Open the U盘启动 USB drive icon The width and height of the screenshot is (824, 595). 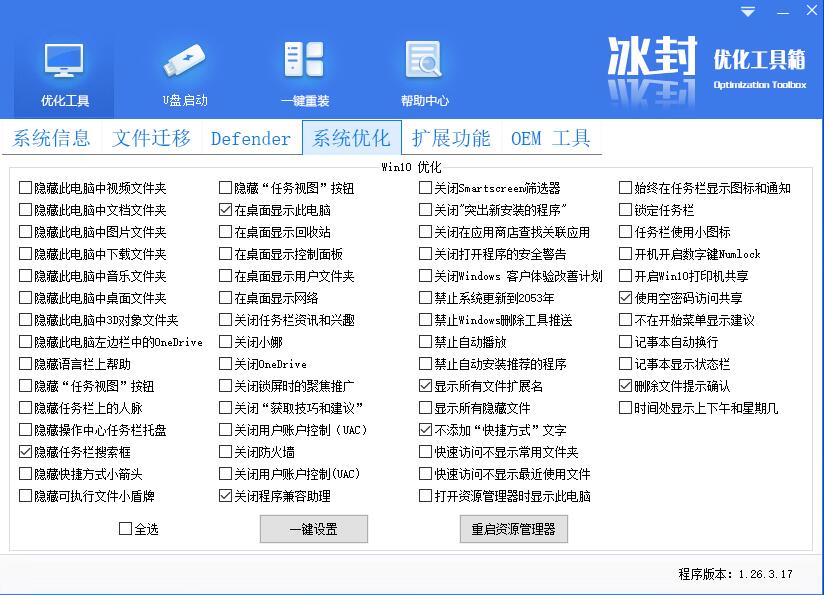coord(185,64)
